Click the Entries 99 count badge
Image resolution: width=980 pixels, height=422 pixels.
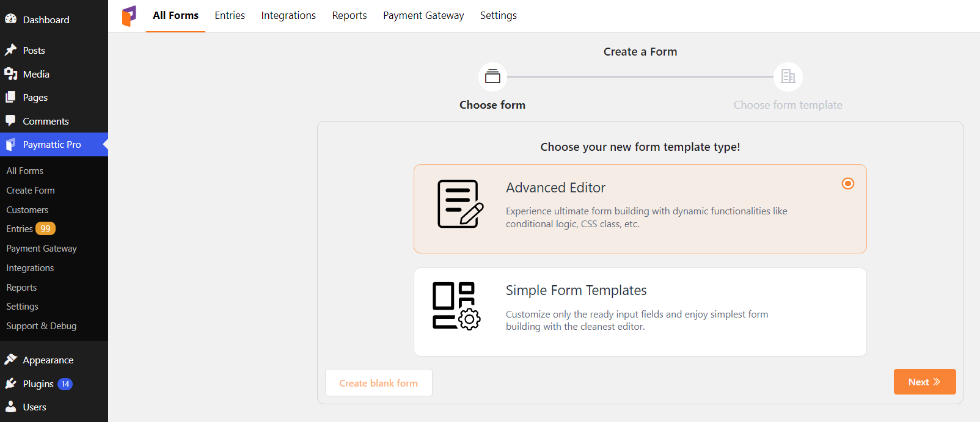[45, 228]
